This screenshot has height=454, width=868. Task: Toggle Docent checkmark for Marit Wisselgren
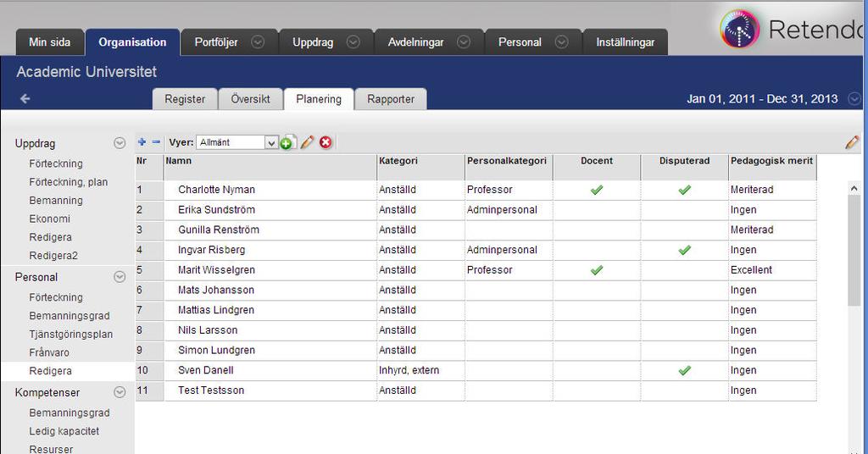tap(596, 270)
